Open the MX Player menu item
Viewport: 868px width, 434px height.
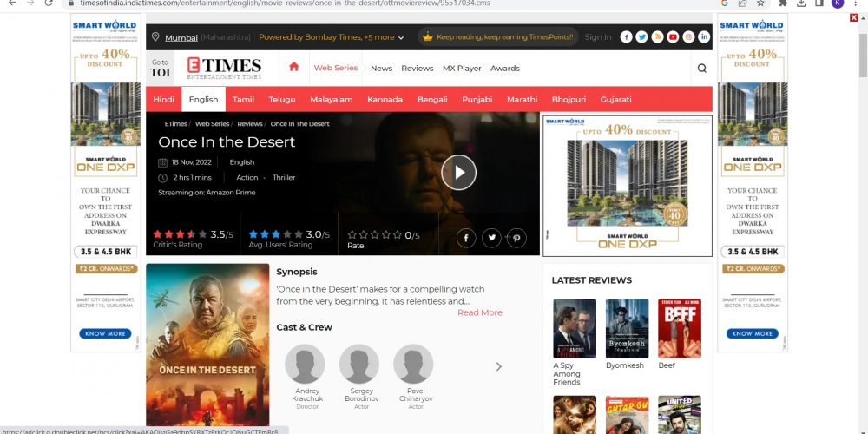pyautogui.click(x=462, y=68)
